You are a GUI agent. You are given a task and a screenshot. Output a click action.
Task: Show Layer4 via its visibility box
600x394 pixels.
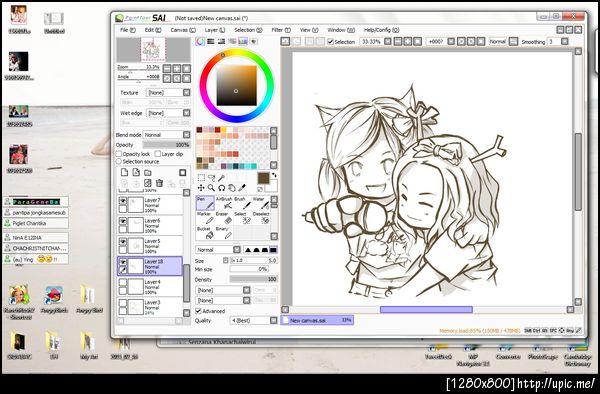coord(123,282)
